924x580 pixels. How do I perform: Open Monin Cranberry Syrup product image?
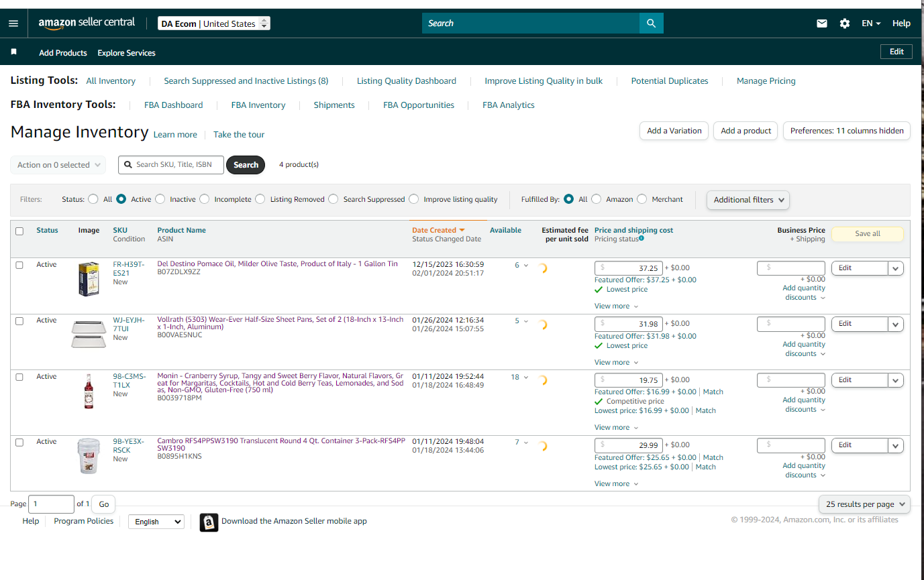point(89,391)
